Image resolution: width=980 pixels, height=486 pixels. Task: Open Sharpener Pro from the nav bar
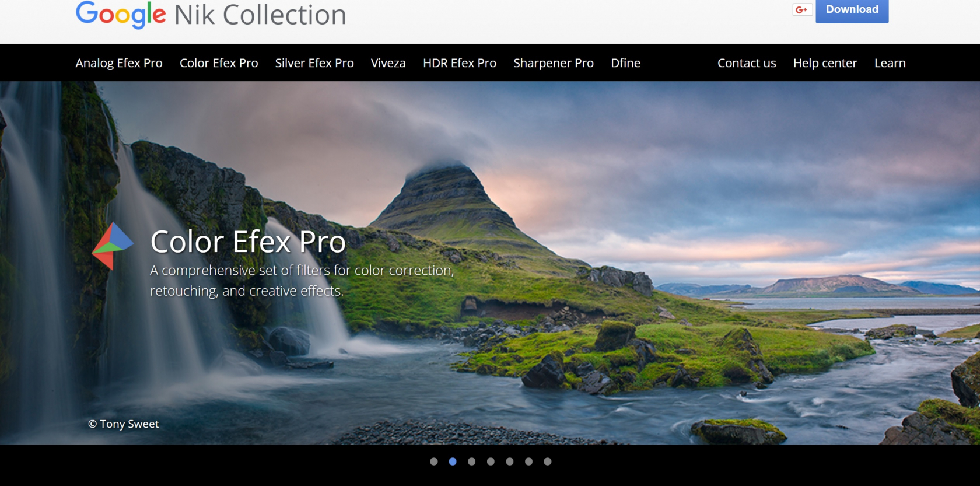point(553,63)
